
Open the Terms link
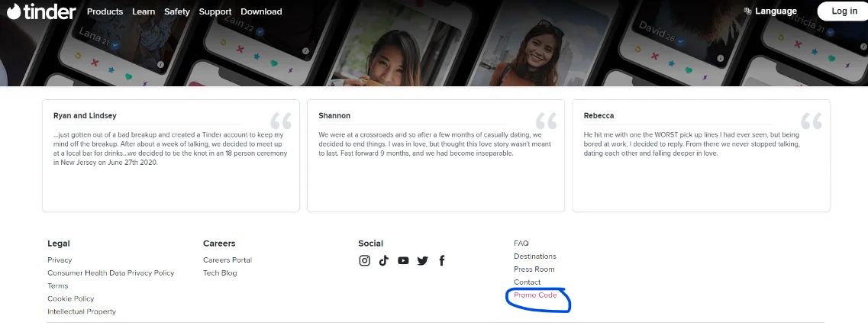[x=57, y=285]
